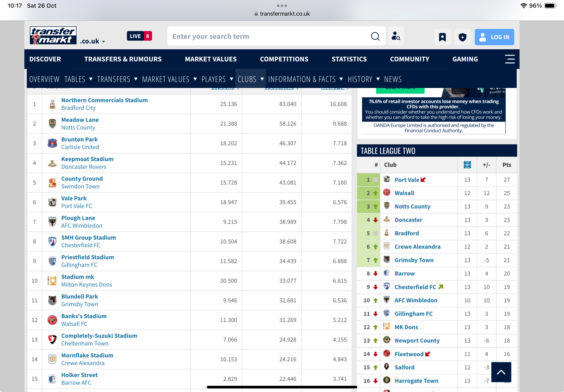Click the Crewe Alexandra crest in stadium row
Image resolution: width=564 pixels, height=392 pixels.
(52, 359)
